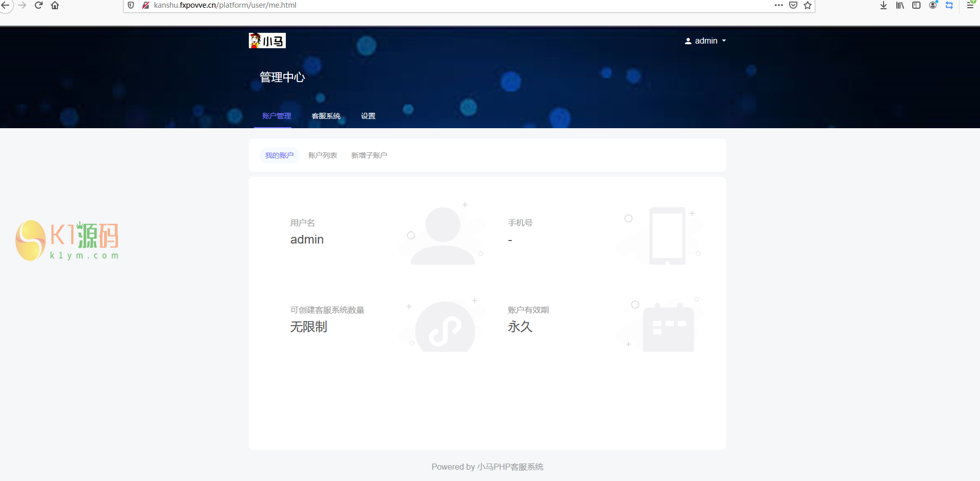Open the library bookshelf icon
980x481 pixels.
(x=900, y=5)
